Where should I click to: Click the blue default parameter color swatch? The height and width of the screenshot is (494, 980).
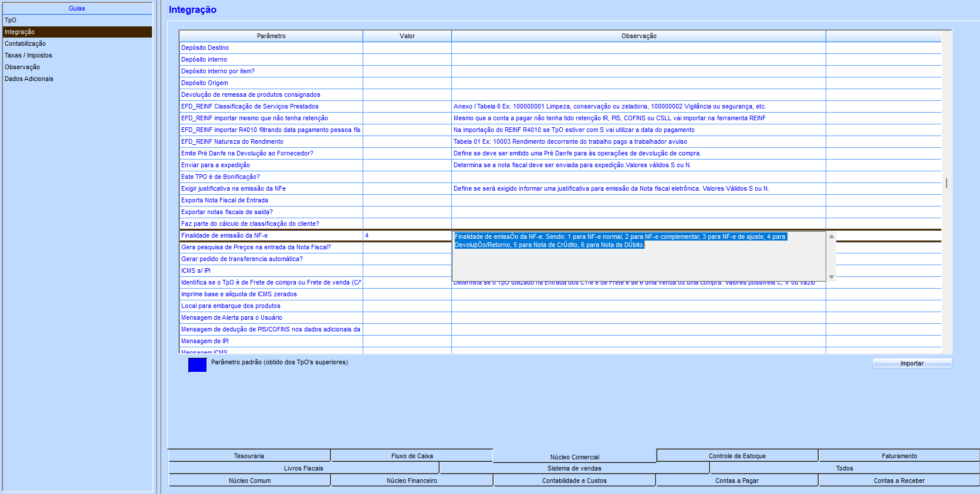click(x=197, y=365)
